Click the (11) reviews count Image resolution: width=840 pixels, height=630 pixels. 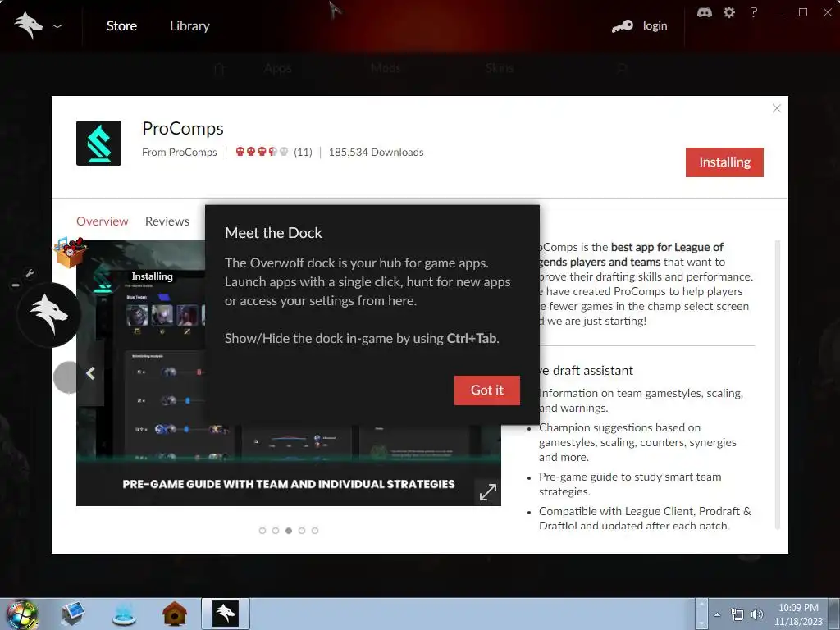point(303,152)
